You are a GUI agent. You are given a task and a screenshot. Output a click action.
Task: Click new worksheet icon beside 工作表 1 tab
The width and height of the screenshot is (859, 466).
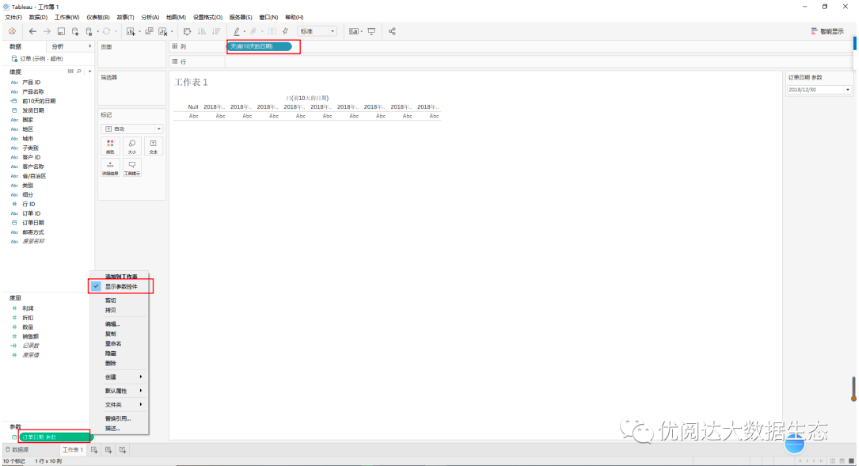click(x=94, y=450)
